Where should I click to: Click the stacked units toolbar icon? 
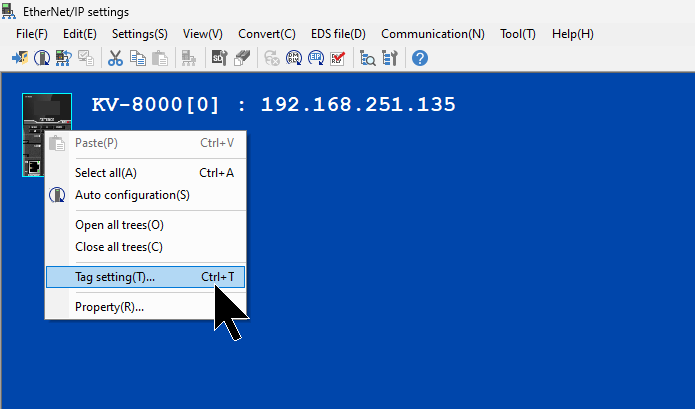pyautogui.click(x=242, y=58)
